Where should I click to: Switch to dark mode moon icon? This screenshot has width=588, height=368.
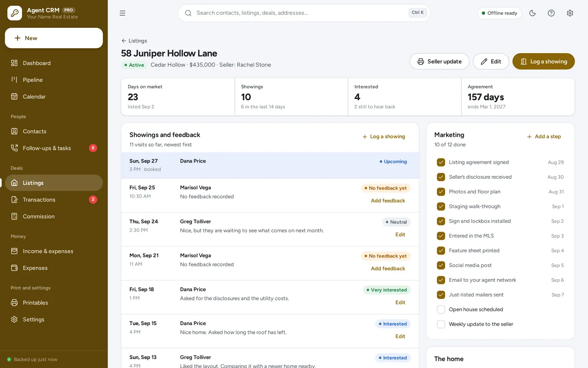[533, 13]
